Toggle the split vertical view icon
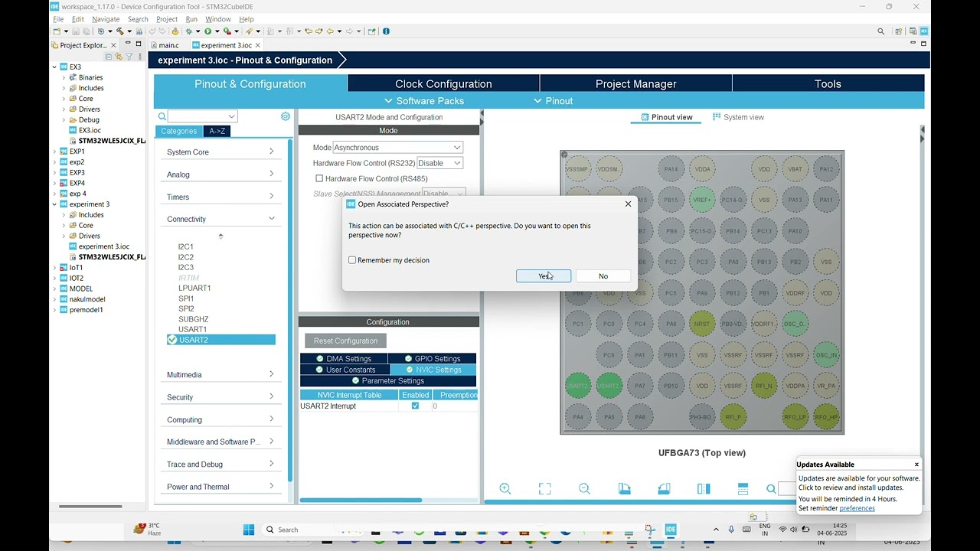The width and height of the screenshot is (980, 551). (704, 488)
